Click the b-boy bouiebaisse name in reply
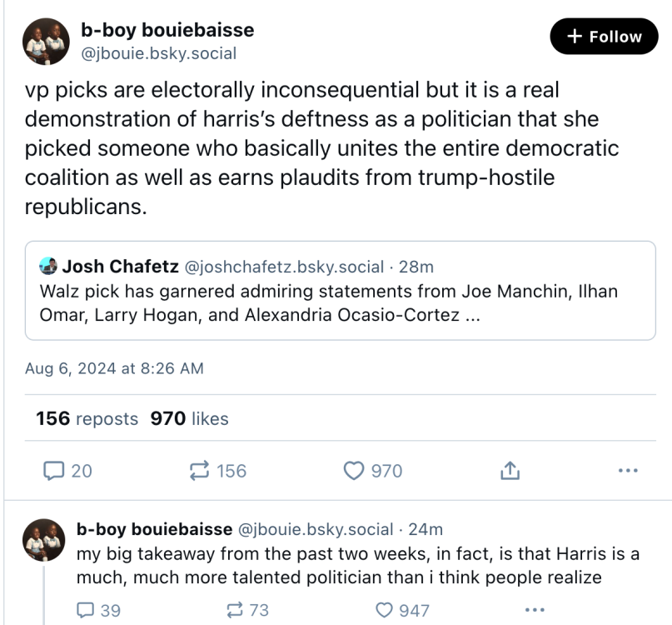Viewport: 672px width, 625px height. coord(154,529)
